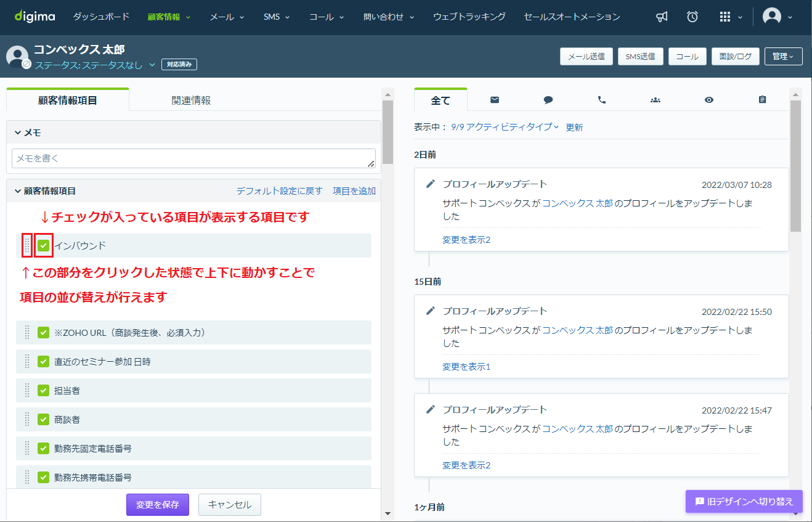Filter activities by the phone call tab

click(x=602, y=100)
